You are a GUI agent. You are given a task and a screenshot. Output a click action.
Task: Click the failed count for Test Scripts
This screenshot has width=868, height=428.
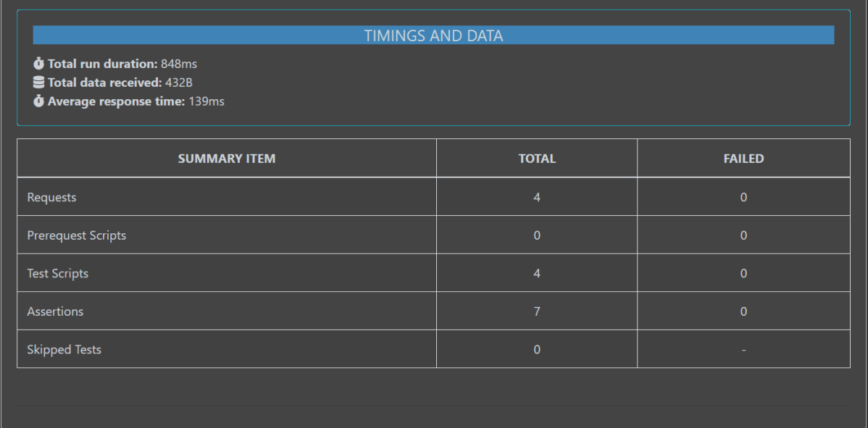click(743, 274)
